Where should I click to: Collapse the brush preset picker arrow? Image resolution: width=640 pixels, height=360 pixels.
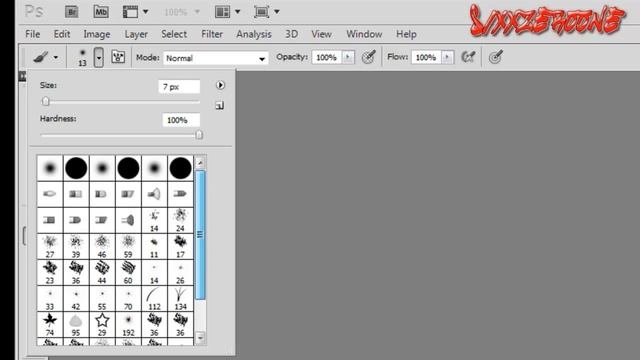98,57
